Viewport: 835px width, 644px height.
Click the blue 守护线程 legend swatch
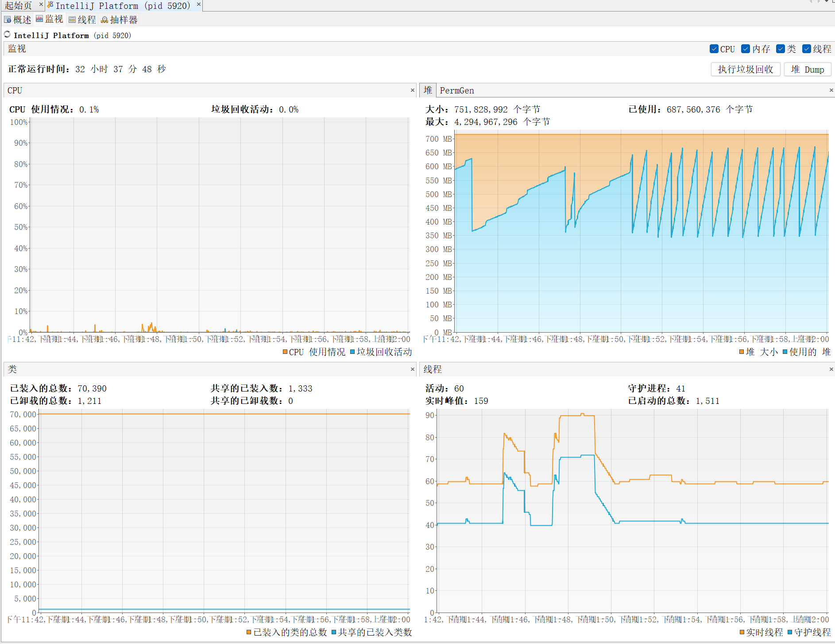[790, 632]
